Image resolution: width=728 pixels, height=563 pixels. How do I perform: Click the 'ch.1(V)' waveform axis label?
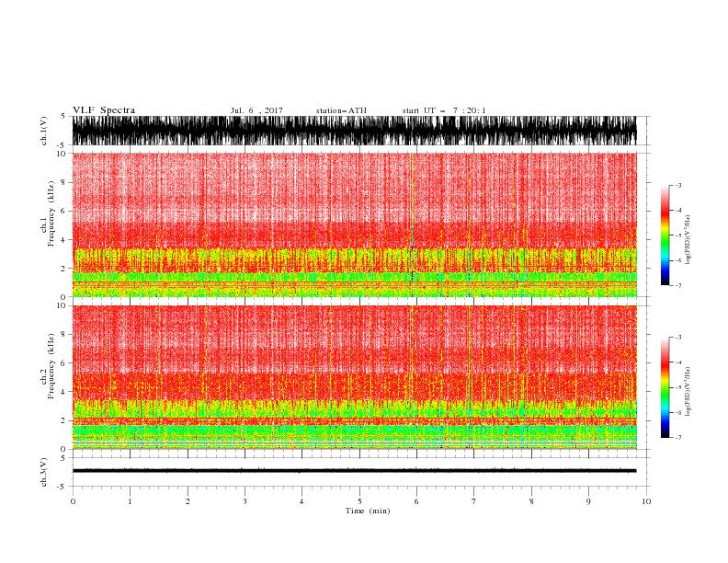pos(44,131)
